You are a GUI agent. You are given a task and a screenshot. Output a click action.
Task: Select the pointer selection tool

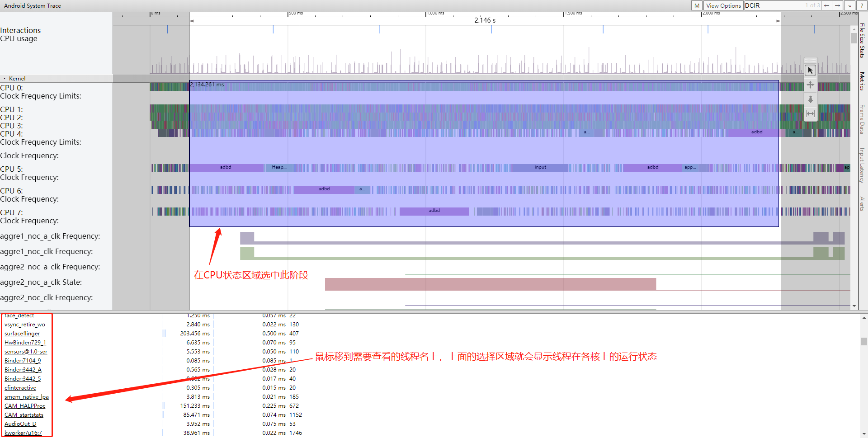[x=810, y=71]
